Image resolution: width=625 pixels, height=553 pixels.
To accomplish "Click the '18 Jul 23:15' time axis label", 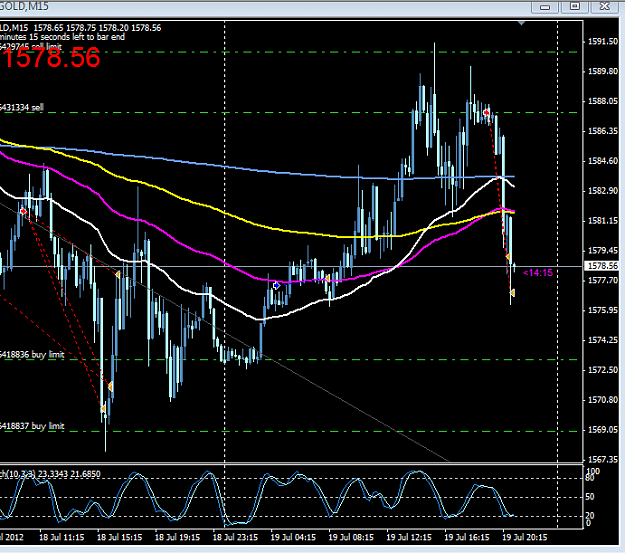I will 235,537.
